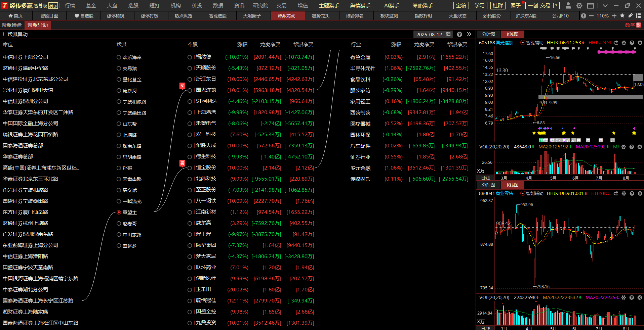Viewport: 644px width, 330px height.
Task: Click the window layout icon in title bar
Action: [x=590, y=5]
